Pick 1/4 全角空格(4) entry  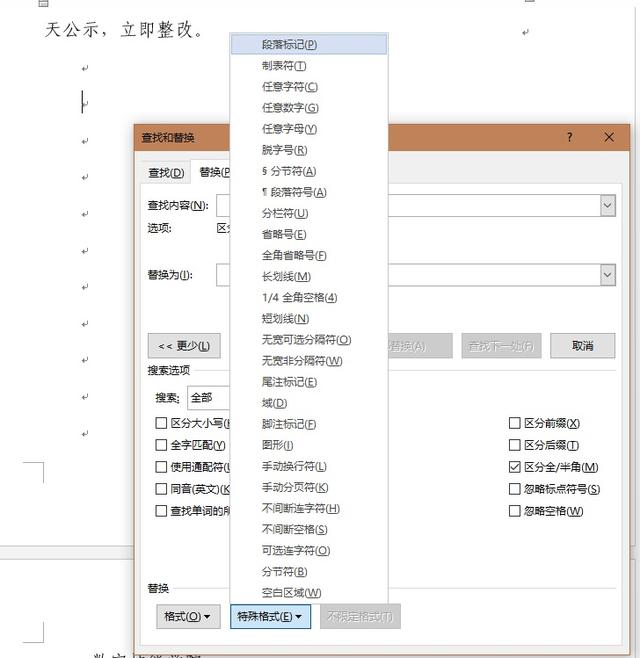pyautogui.click(x=309, y=298)
